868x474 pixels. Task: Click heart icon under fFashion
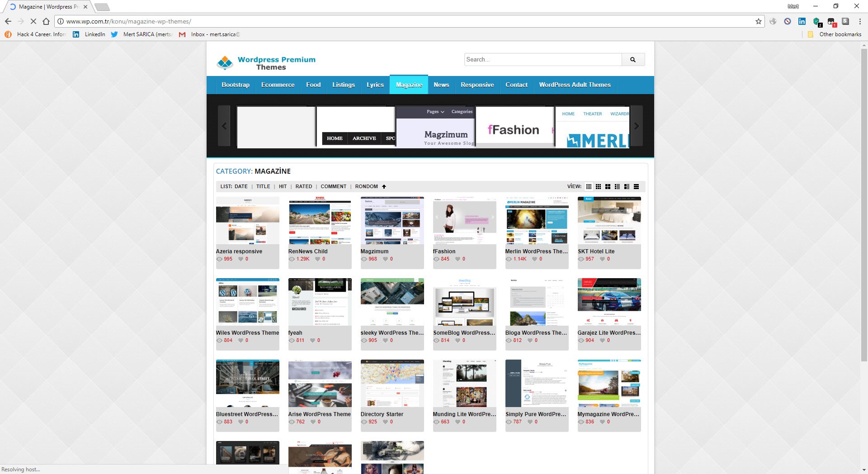click(x=458, y=259)
